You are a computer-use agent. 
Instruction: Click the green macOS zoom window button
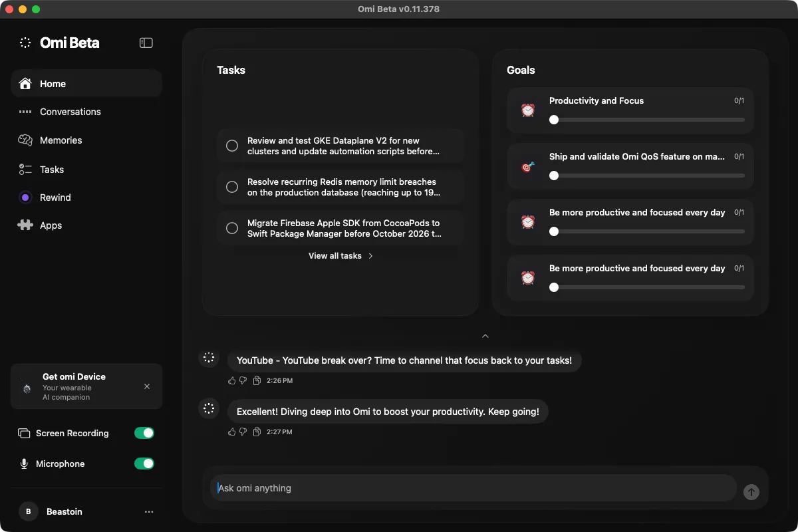coord(36,9)
